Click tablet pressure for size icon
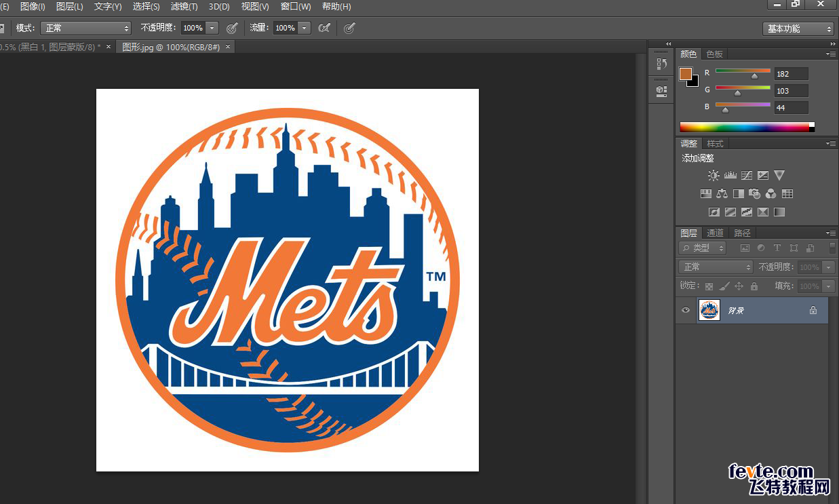Screen dimensions: 839x504 (349, 28)
